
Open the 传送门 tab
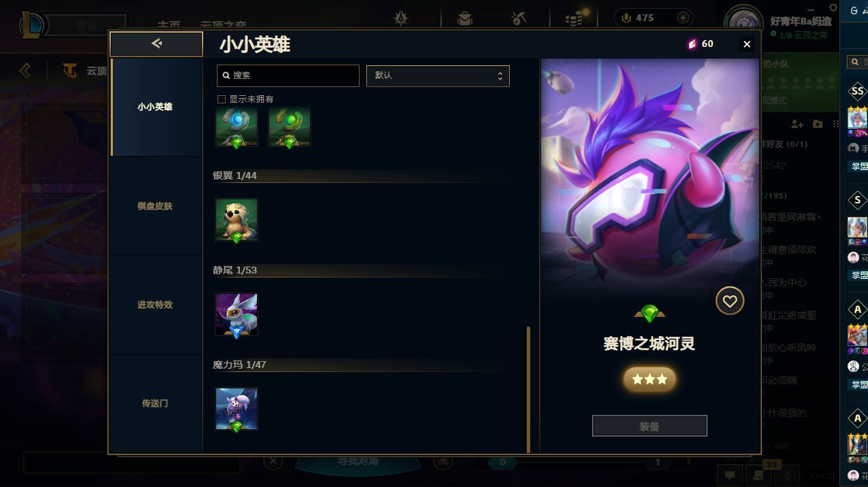155,403
